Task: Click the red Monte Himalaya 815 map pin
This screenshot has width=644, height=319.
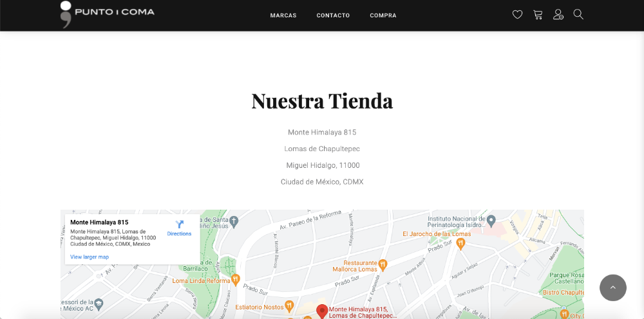Action: (322, 311)
